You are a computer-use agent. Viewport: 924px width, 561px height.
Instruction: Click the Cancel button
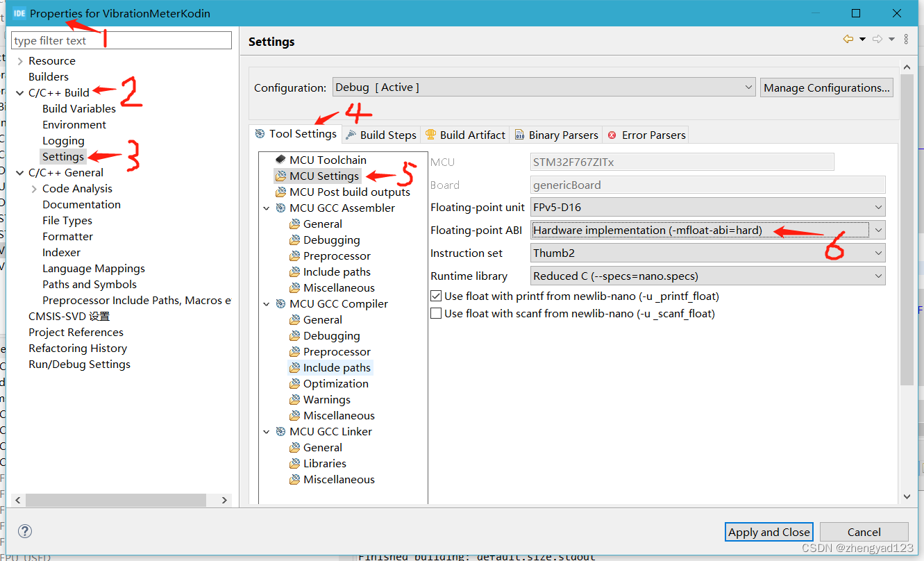coord(864,532)
